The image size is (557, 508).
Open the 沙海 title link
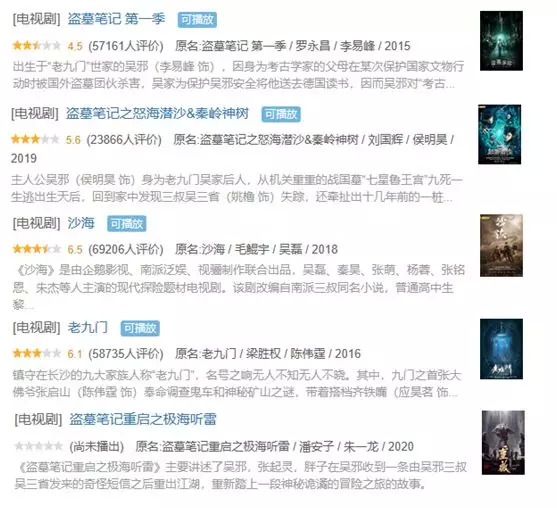pyautogui.click(x=81, y=223)
